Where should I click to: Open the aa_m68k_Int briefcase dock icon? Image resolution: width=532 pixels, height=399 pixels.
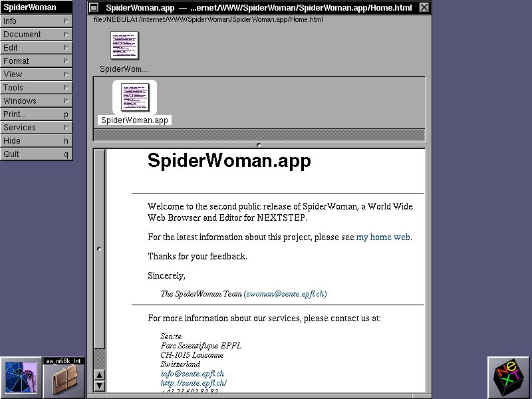(64, 378)
